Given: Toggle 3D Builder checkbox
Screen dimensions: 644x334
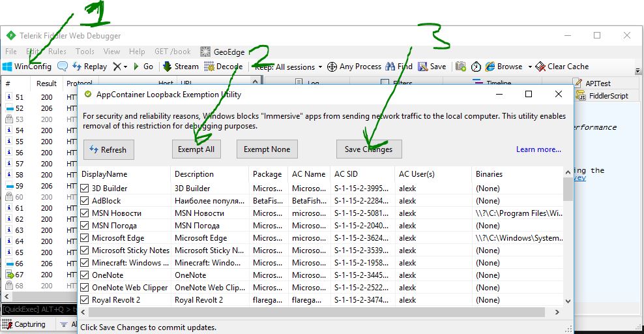Looking at the screenshot, I should click(85, 189).
